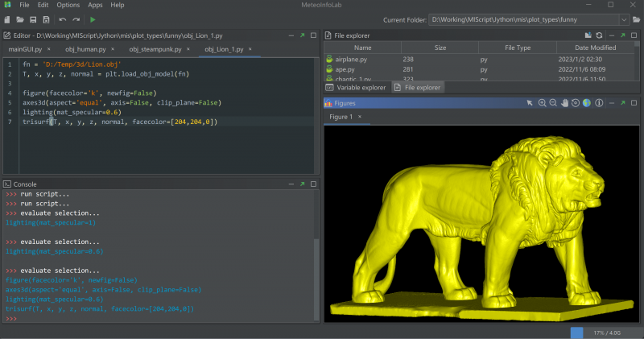644x339 pixels.
Task: Select the Zoom In tool in Figures
Action: click(542, 103)
